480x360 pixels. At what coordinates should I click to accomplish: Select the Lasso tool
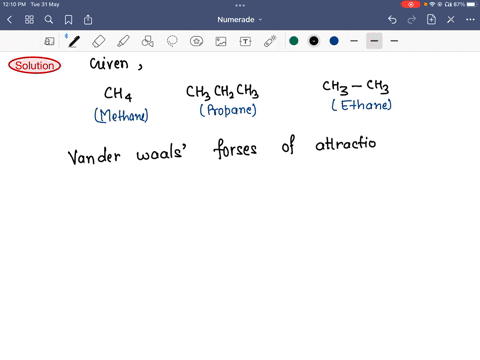172,41
